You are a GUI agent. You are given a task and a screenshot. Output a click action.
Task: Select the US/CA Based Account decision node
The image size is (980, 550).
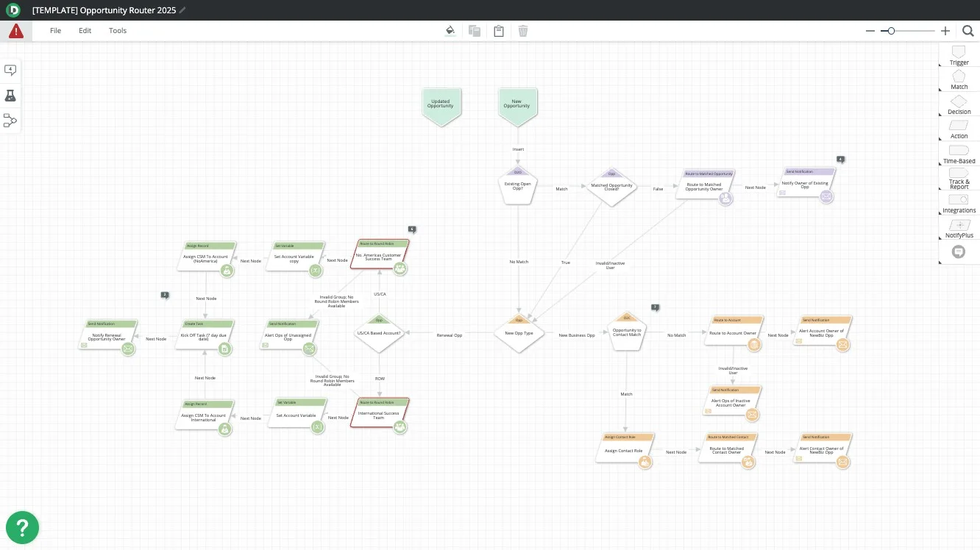(x=379, y=334)
